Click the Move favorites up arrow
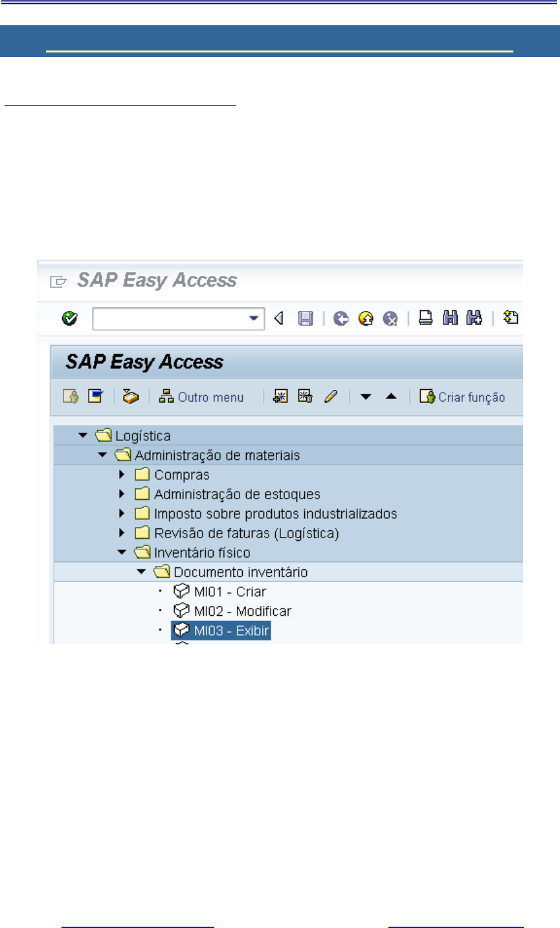Viewport: 560px width, 928px height. coord(391,396)
